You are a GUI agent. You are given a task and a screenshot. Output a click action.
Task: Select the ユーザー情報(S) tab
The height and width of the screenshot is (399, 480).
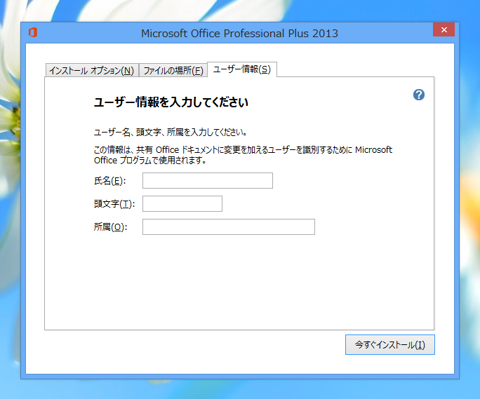click(x=242, y=69)
